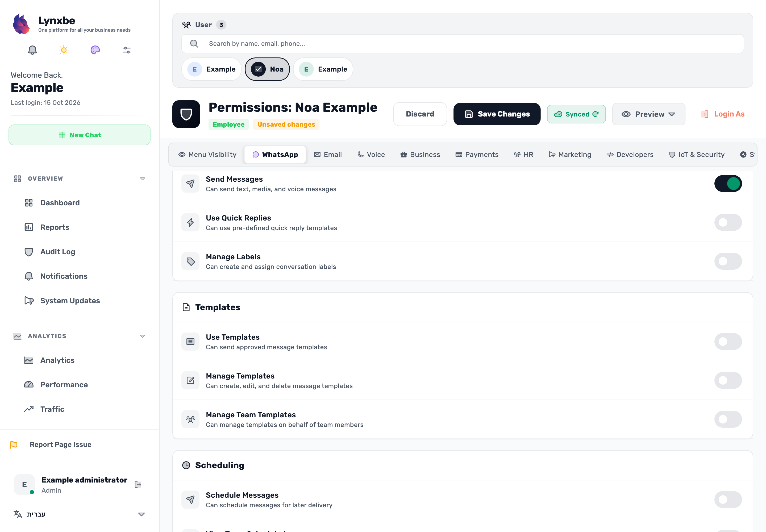Open the IoT & Security tab
The image size is (766, 532).
697,155
